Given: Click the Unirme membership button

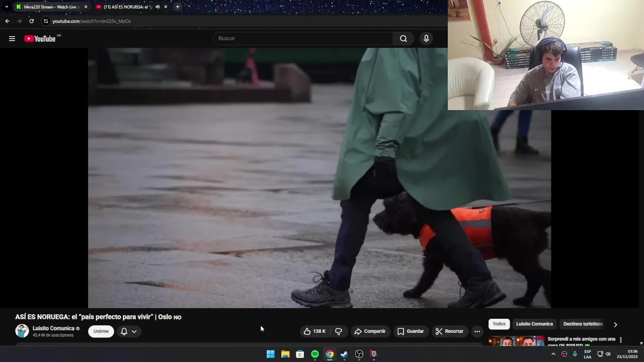Looking at the screenshot, I should tap(101, 331).
